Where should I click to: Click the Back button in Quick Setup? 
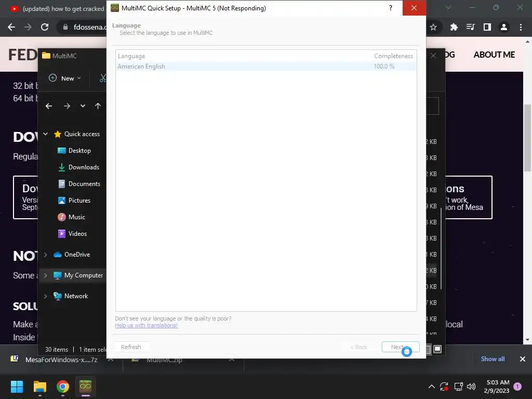(358, 347)
